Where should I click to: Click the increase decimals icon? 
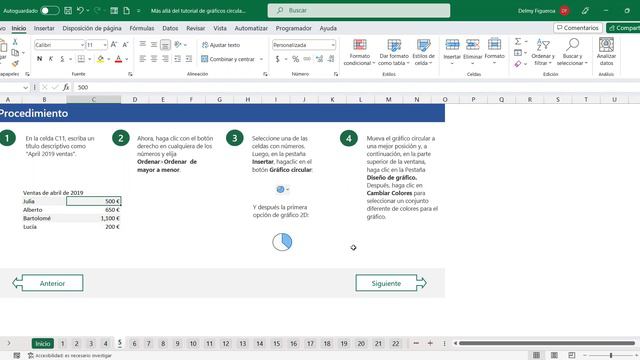319,60
